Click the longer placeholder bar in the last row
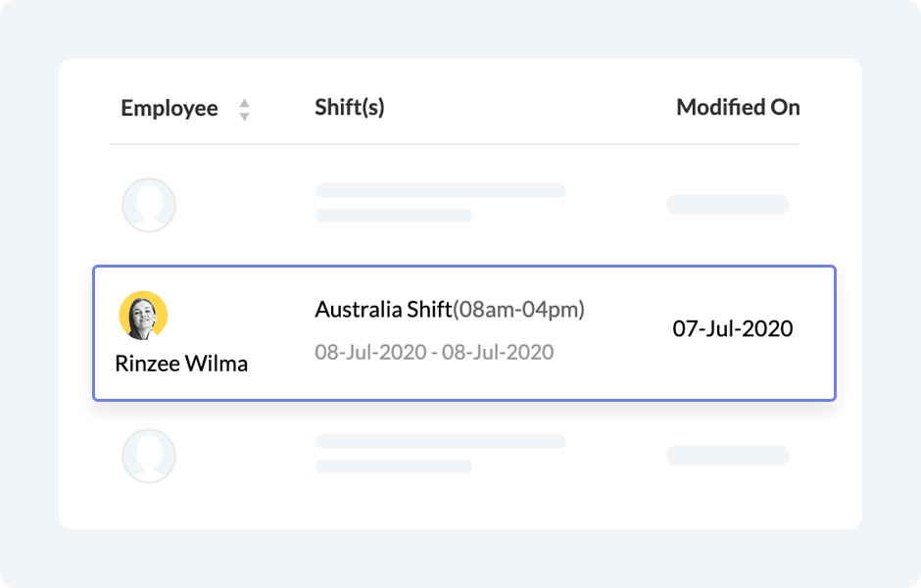 coord(440,442)
